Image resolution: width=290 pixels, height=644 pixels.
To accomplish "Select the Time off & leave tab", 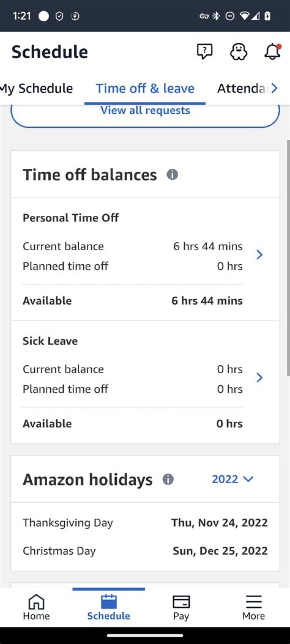I will [145, 88].
